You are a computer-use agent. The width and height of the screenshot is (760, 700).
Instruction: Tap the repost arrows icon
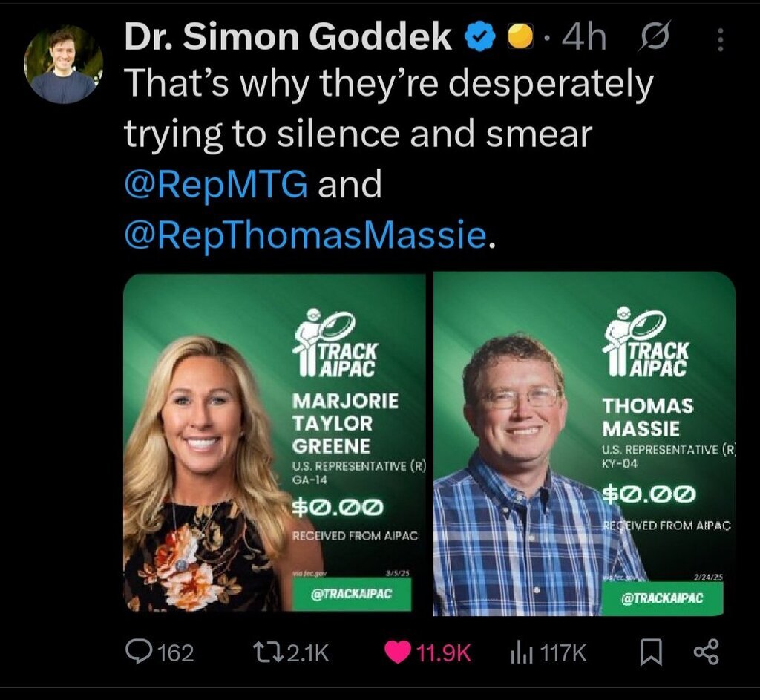269,652
